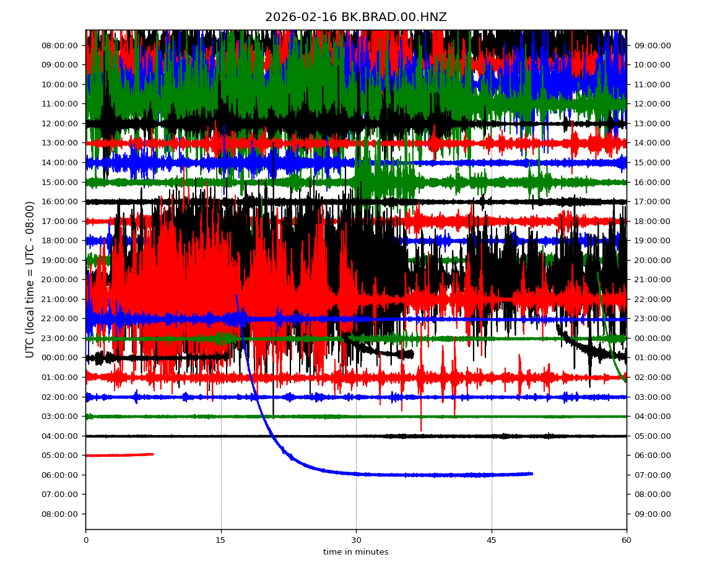Click the left-axis 21:00:00 time label
Viewport: 712px width, 588px height.
(59, 299)
